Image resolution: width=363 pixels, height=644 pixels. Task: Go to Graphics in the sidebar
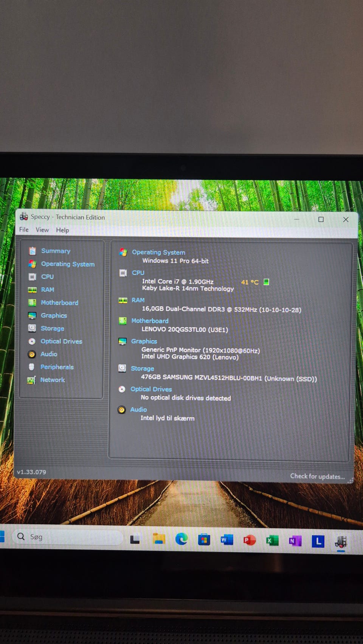click(x=54, y=315)
